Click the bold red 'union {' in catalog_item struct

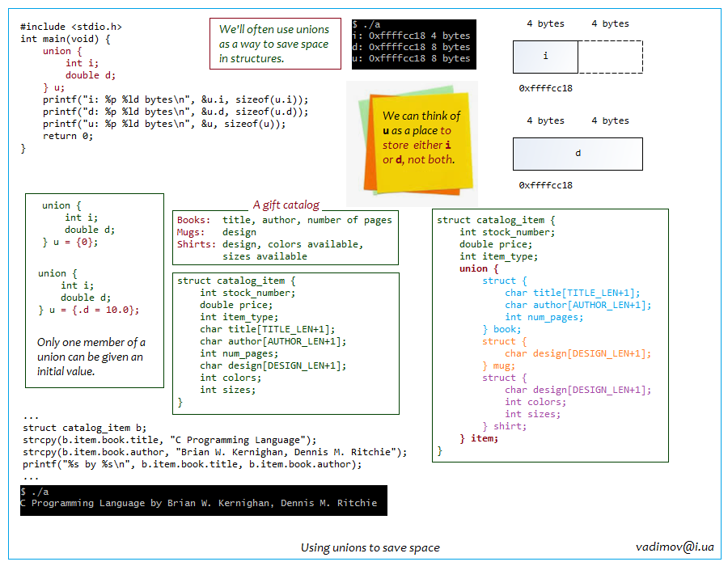pyautogui.click(x=479, y=268)
